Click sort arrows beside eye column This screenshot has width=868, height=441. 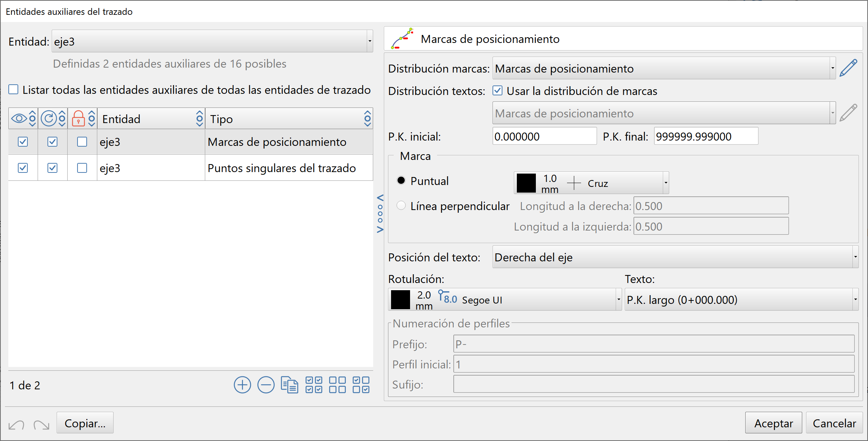point(33,119)
